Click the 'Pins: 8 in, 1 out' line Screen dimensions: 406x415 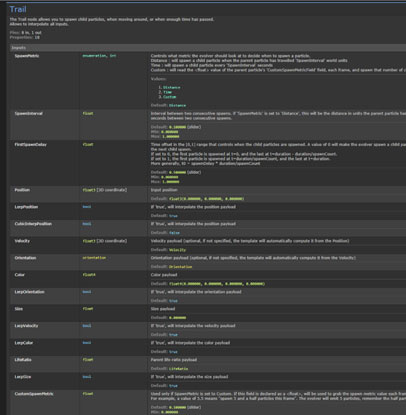click(25, 33)
